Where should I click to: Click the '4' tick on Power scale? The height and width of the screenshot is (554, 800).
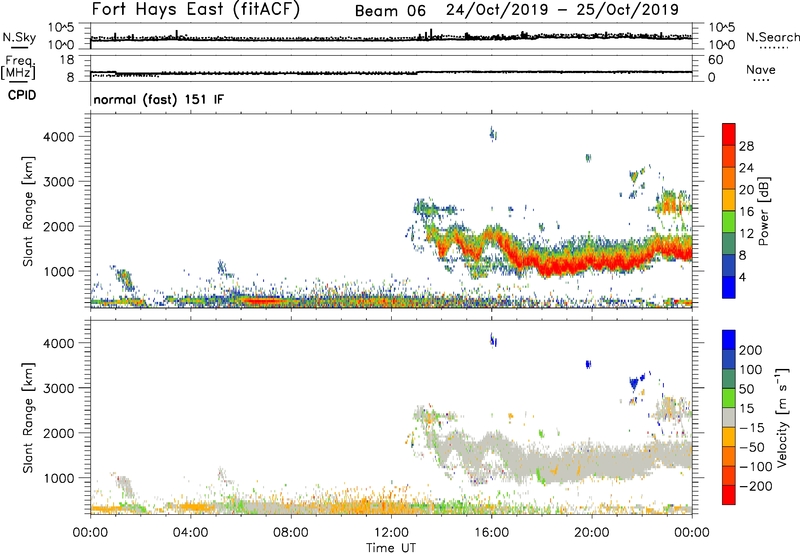[743, 277]
